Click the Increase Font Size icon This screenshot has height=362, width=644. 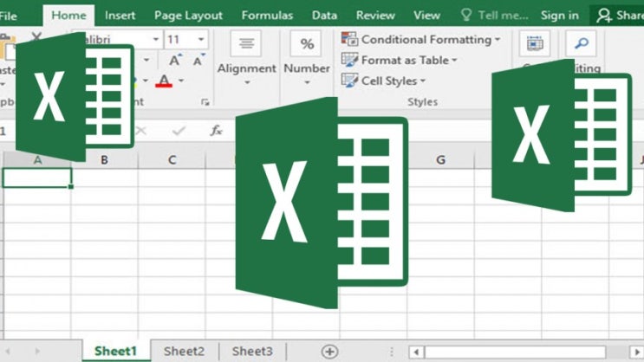click(175, 61)
